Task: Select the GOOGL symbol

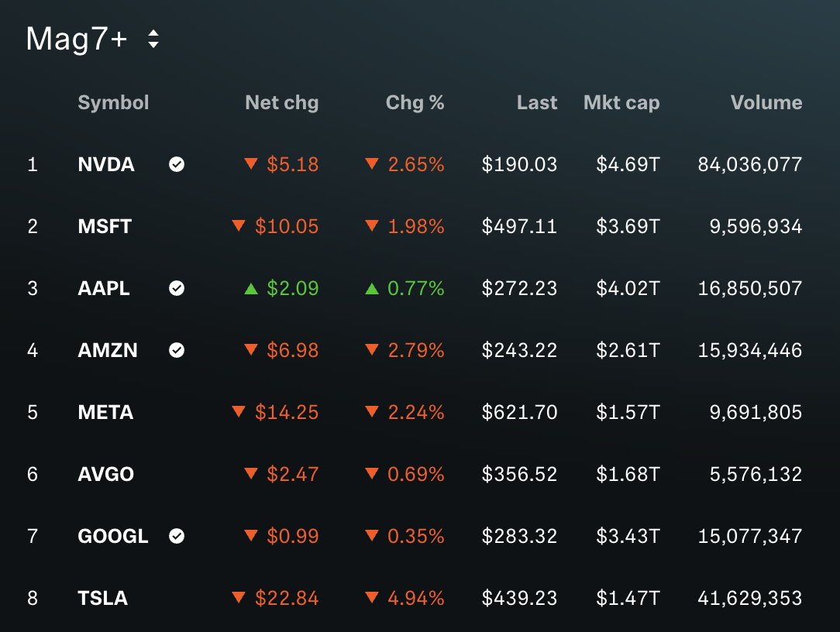Action: click(113, 536)
